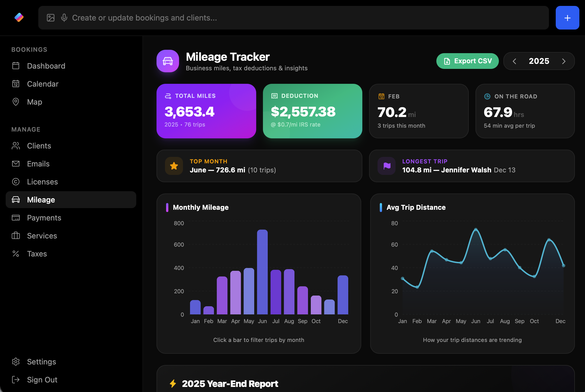
Task: Click the image icon in the search bar
Action: pos(51,18)
